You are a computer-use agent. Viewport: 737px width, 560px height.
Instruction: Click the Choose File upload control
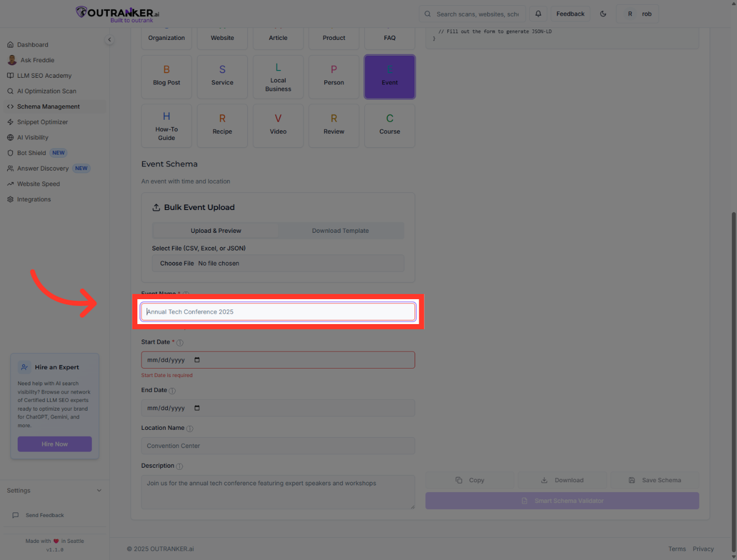coord(177,263)
